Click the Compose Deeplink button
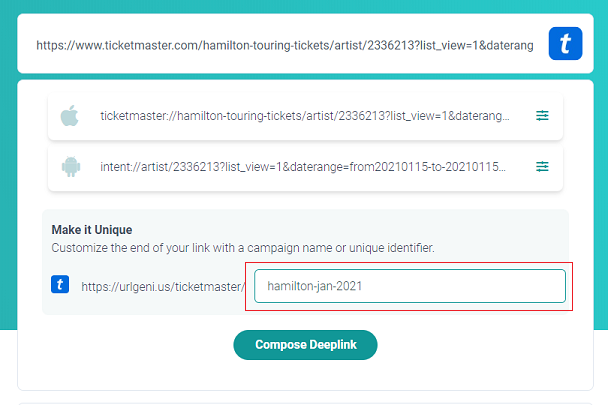Screen dimensions: 608x405 click(305, 345)
